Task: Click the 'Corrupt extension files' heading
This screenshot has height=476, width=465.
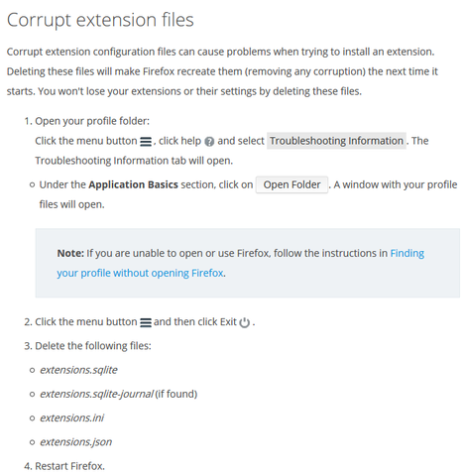Action: (100, 20)
